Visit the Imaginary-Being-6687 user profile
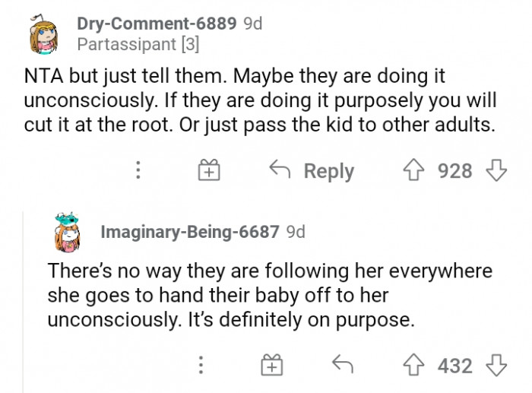This screenshot has width=532, height=393. 190,232
